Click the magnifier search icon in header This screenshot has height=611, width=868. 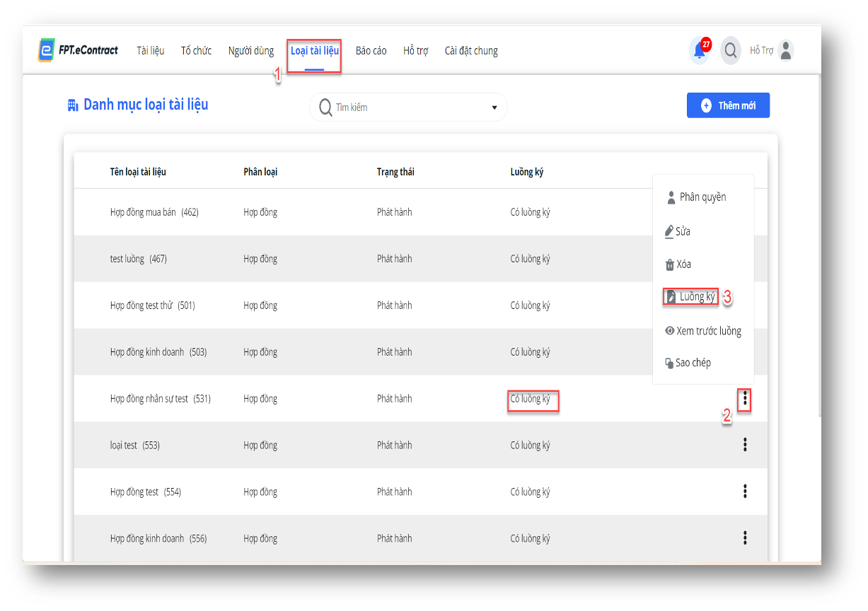(731, 50)
